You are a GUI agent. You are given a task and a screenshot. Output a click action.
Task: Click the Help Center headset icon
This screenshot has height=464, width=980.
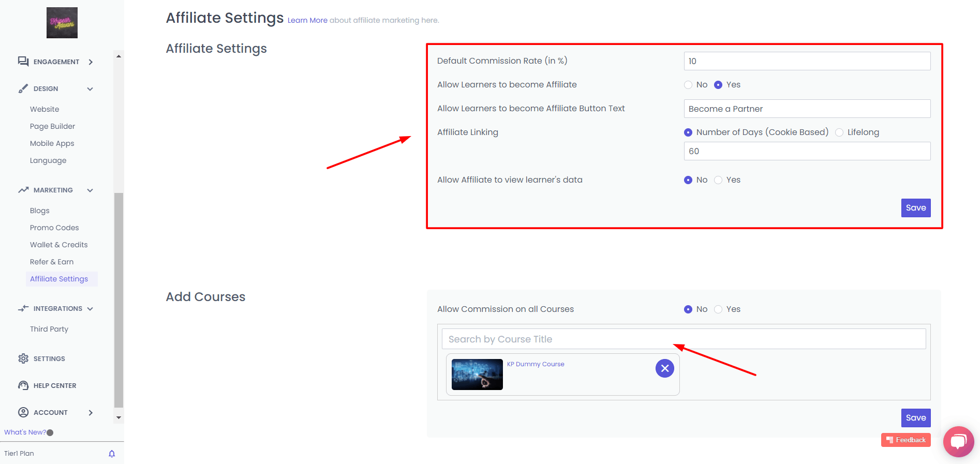tap(23, 385)
